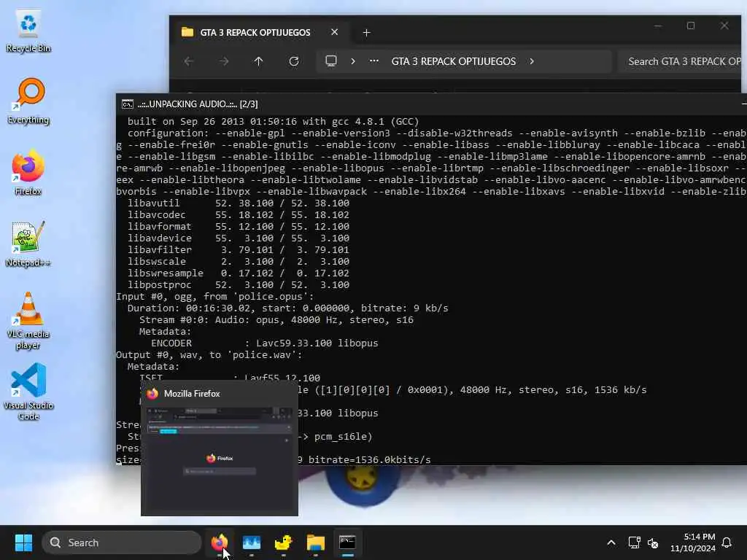Screen dimensions: 747x560
Task: Click the libpostproc version line
Action: coord(239,285)
